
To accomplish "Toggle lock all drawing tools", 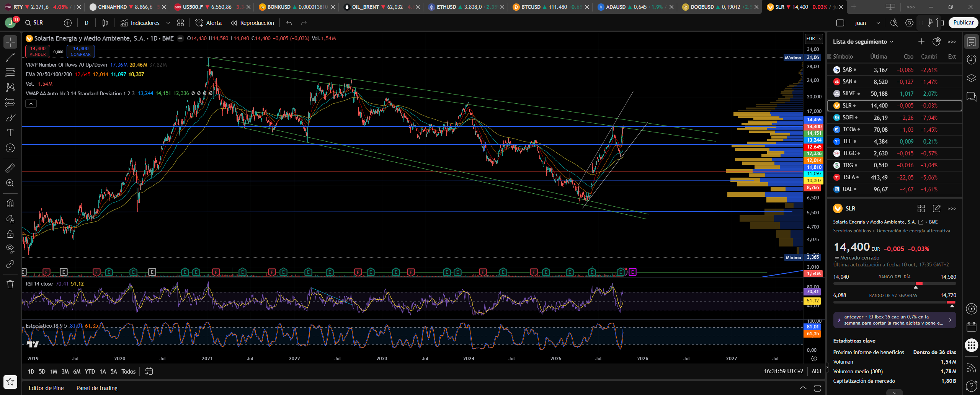I will pos(10,234).
